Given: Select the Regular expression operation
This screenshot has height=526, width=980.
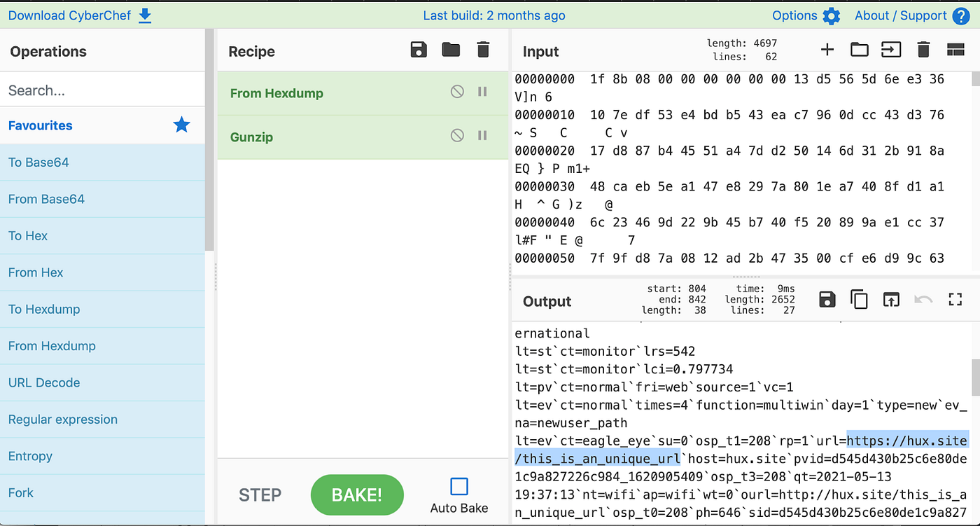Looking at the screenshot, I should (102, 420).
